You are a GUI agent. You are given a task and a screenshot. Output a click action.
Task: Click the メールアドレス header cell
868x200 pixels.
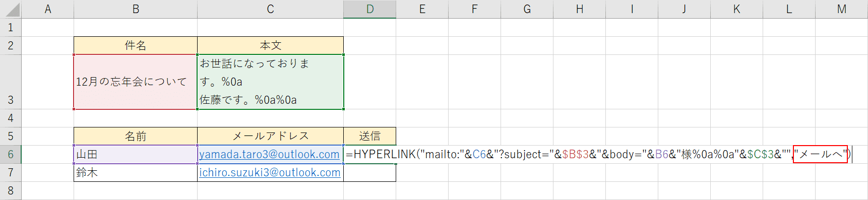click(x=271, y=136)
